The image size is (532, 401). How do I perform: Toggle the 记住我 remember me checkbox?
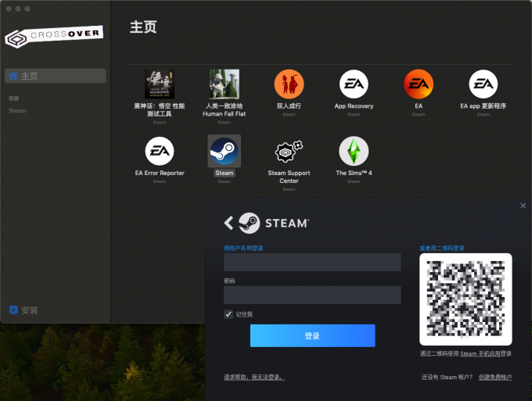tap(228, 314)
